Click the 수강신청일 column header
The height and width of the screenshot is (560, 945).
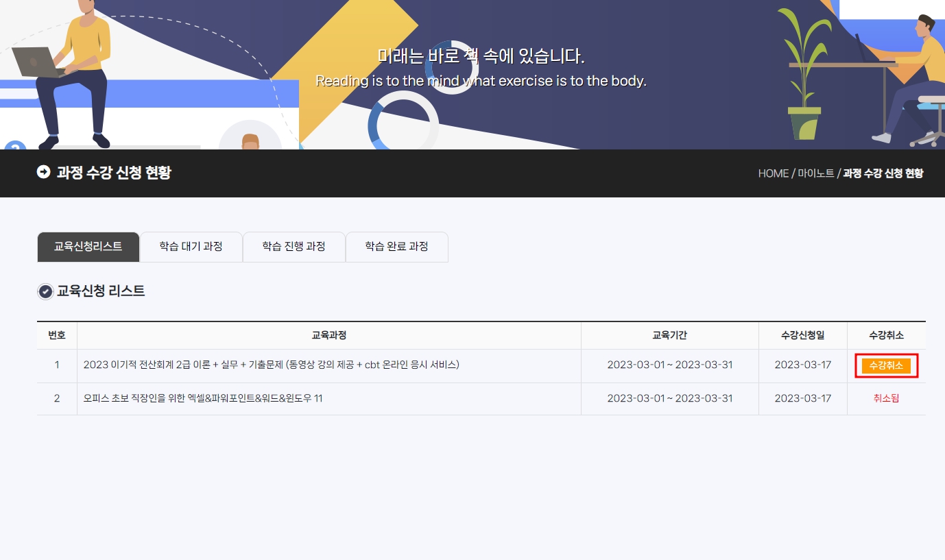coord(802,335)
